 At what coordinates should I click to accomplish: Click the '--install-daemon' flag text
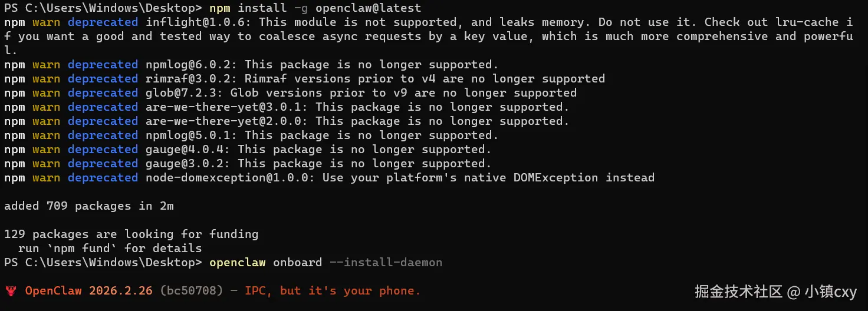tap(386, 263)
